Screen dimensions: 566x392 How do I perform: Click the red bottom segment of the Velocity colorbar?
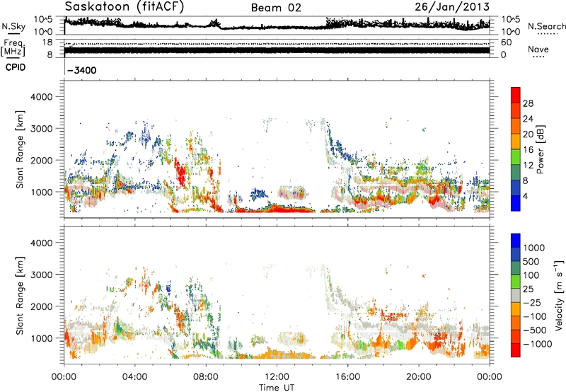click(516, 350)
